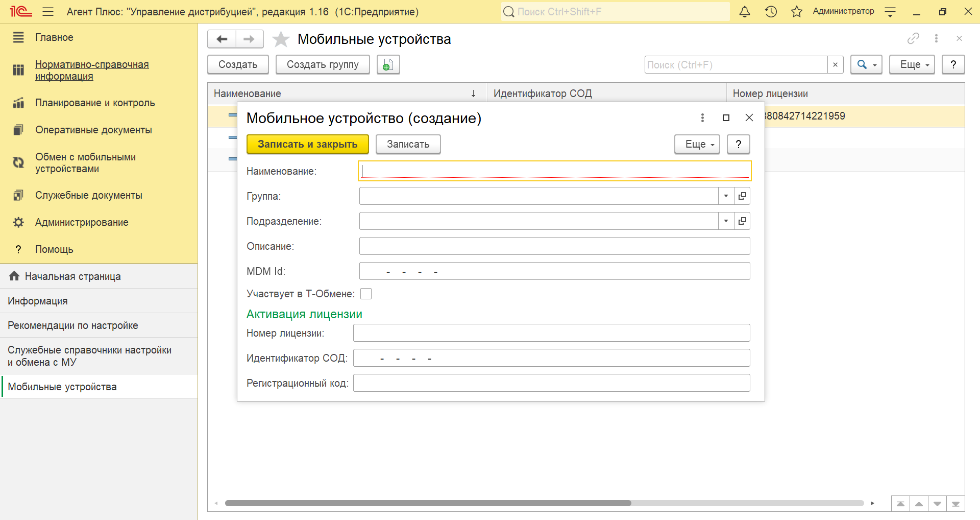Focus the Регистрационный код input field
980x520 pixels.
pyautogui.click(x=552, y=383)
